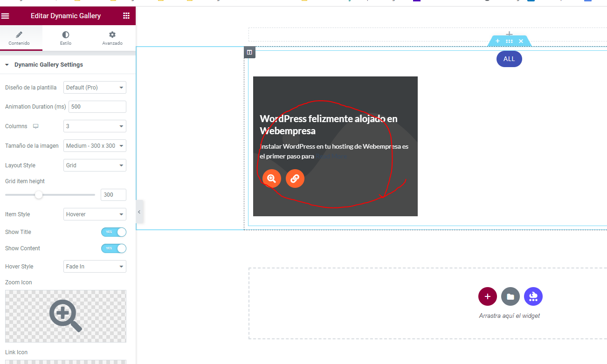Open the Diseño de la plantilla dropdown
The image size is (607, 364).
[x=95, y=88]
